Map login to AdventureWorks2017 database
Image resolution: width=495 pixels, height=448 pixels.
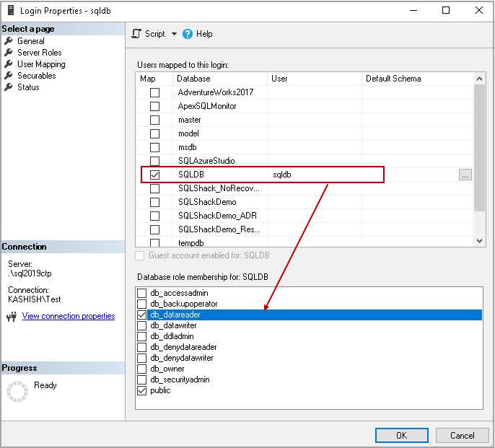(x=154, y=92)
